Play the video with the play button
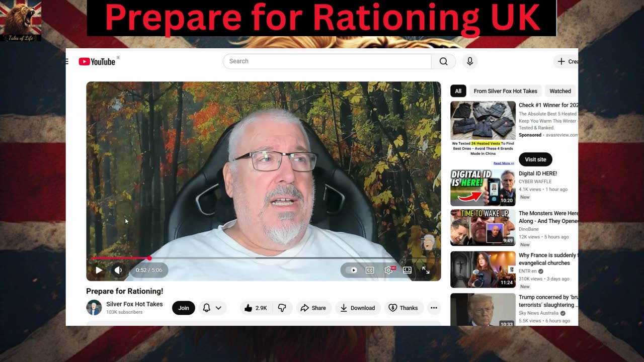Screen dimensions: 644x362 coord(99,270)
